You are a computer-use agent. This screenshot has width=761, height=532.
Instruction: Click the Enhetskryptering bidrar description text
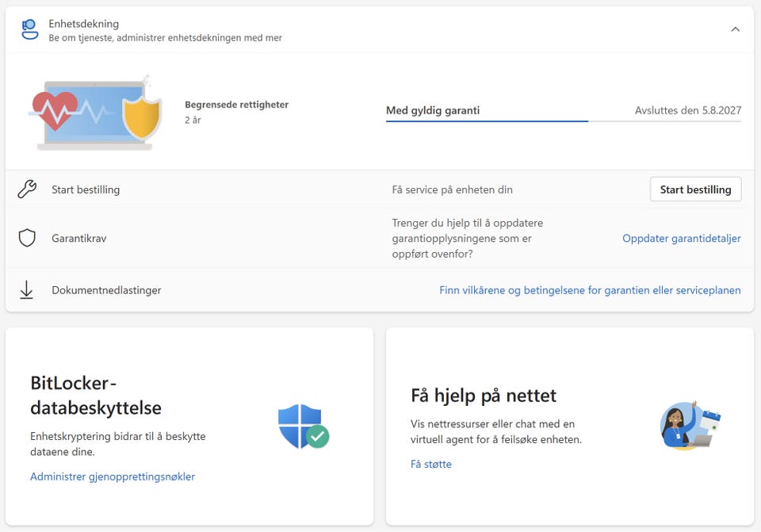tap(118, 444)
